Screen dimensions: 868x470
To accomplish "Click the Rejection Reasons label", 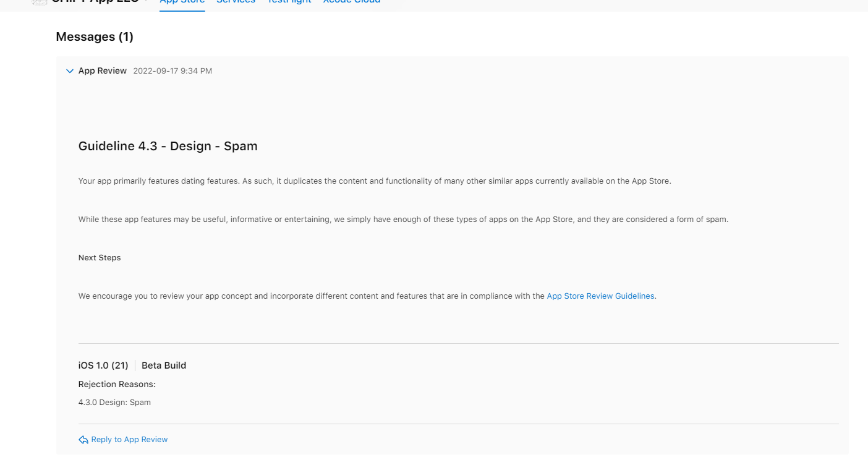I will 117,384.
